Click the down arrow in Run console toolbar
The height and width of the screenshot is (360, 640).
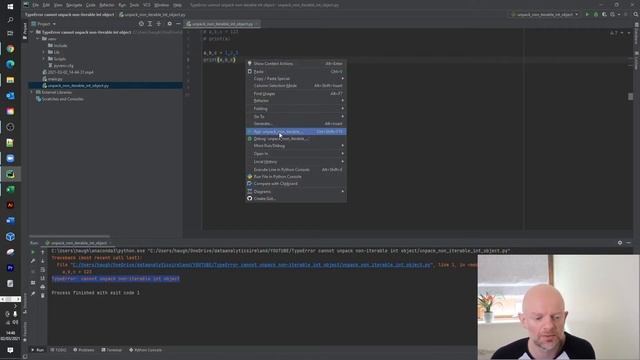tap(42, 261)
